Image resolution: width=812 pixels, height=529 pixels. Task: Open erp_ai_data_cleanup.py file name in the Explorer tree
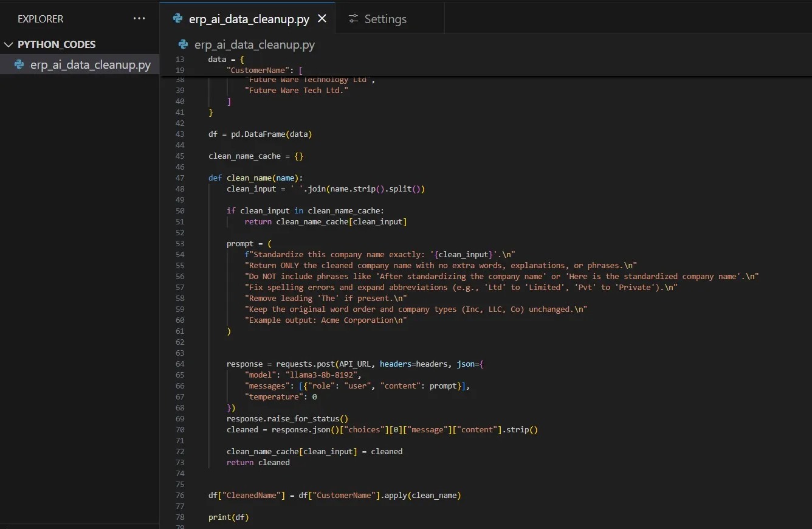coord(90,64)
